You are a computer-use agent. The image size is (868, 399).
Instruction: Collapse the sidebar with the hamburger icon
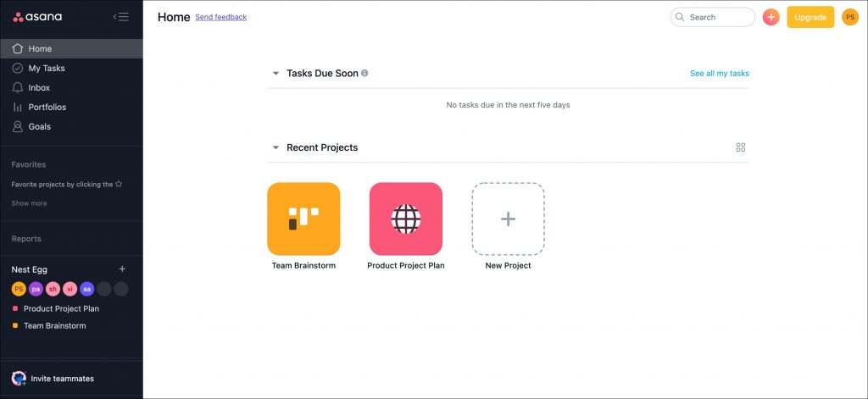120,17
